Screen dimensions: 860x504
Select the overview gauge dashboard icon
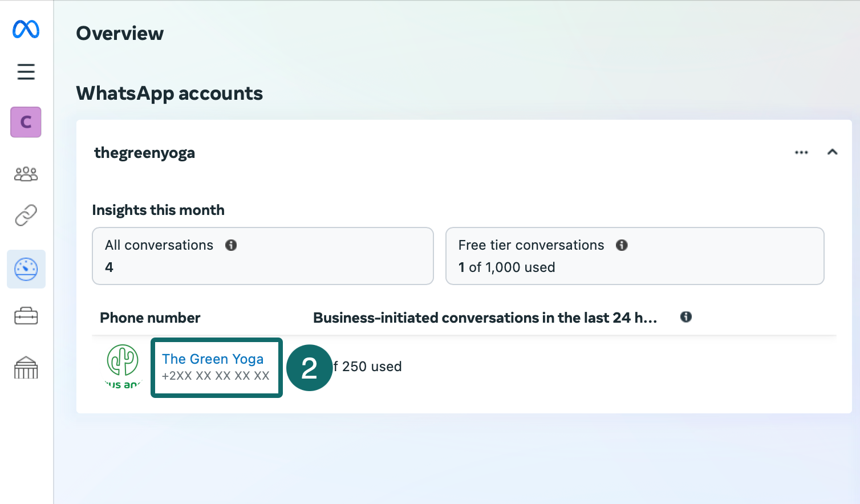[x=26, y=269]
